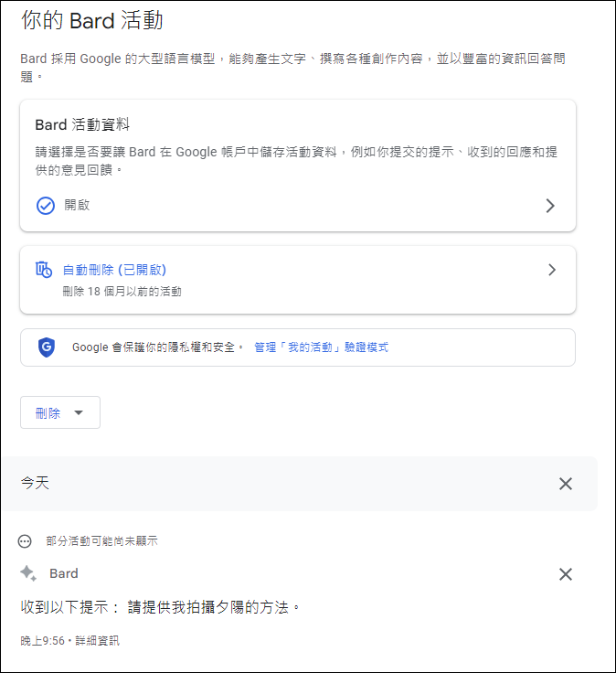Open 詳細資訊 for the 9:56 activity

[x=98, y=641]
